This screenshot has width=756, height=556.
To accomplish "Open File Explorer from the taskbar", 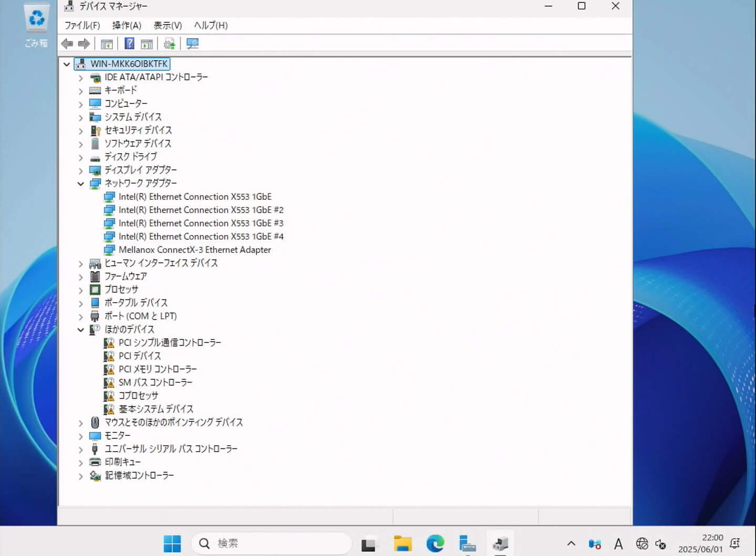I will [x=403, y=543].
